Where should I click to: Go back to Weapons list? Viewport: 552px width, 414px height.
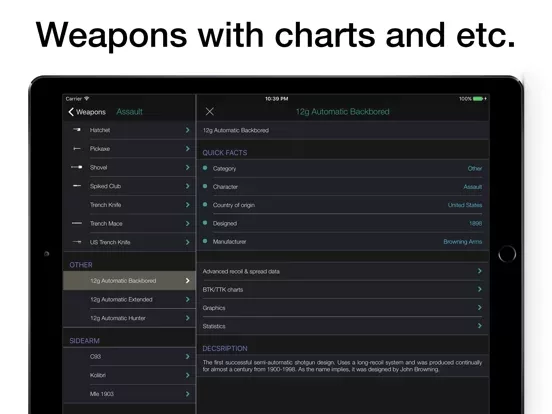(x=87, y=112)
